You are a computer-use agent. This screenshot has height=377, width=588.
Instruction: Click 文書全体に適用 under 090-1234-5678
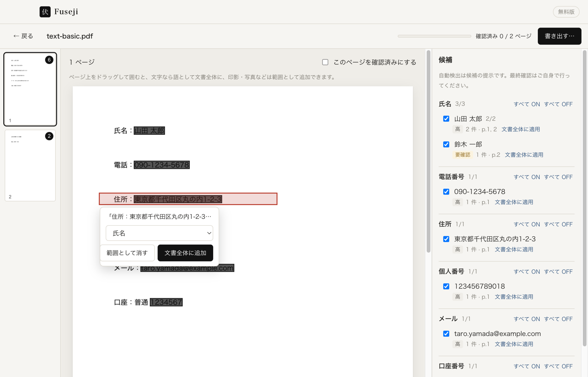click(514, 202)
